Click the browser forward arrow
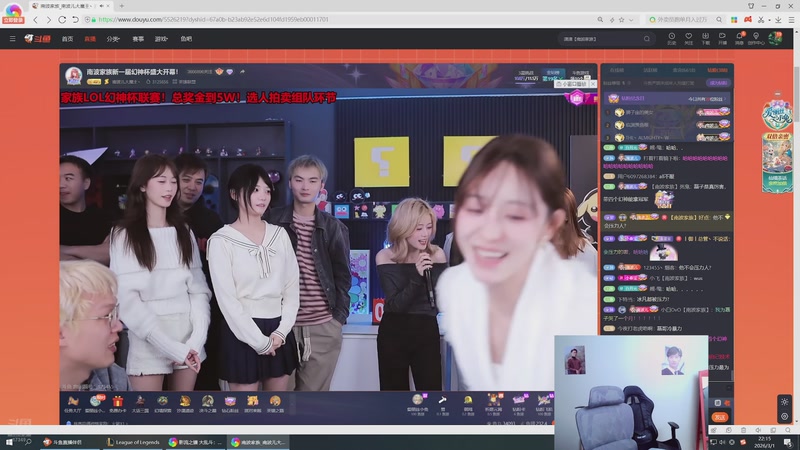Screen dimensions: 800x450 click(x=48, y=20)
